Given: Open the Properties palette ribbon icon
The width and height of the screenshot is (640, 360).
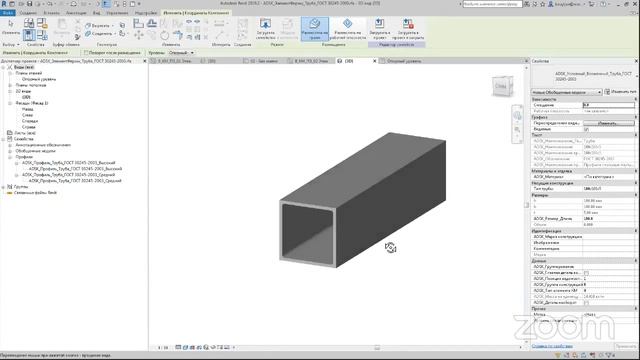Looking at the screenshot, I should point(29,35).
